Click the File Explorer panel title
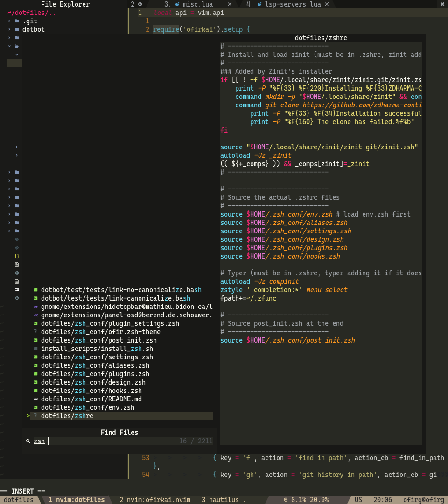This screenshot has width=448, height=504. 65,4
